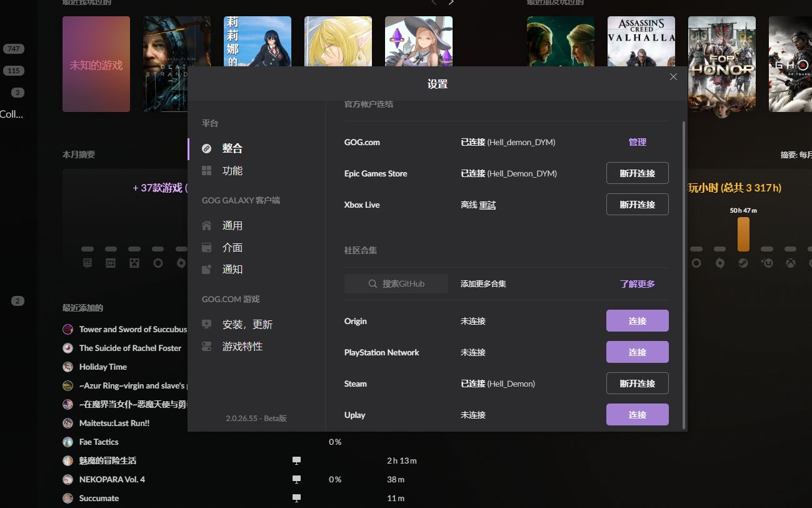Click the 115 count badge in sidebar
The width and height of the screenshot is (812, 508).
[x=13, y=71]
